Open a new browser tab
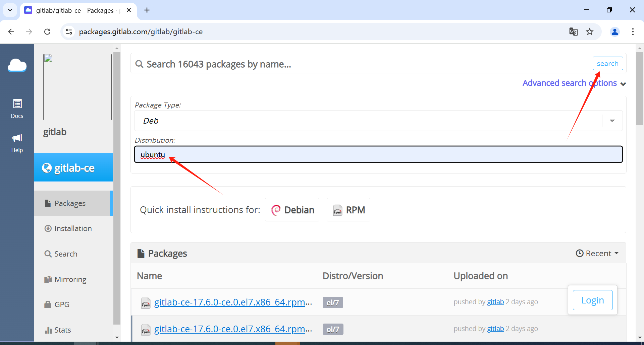Screen dimensions: 644x345 (x=147, y=10)
